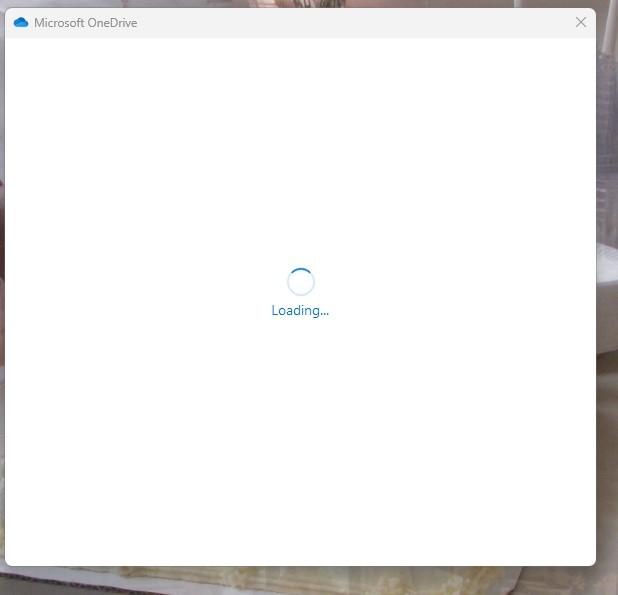Click the loading spinner circle
Viewport: 618px width, 595px height.
pyautogui.click(x=301, y=282)
